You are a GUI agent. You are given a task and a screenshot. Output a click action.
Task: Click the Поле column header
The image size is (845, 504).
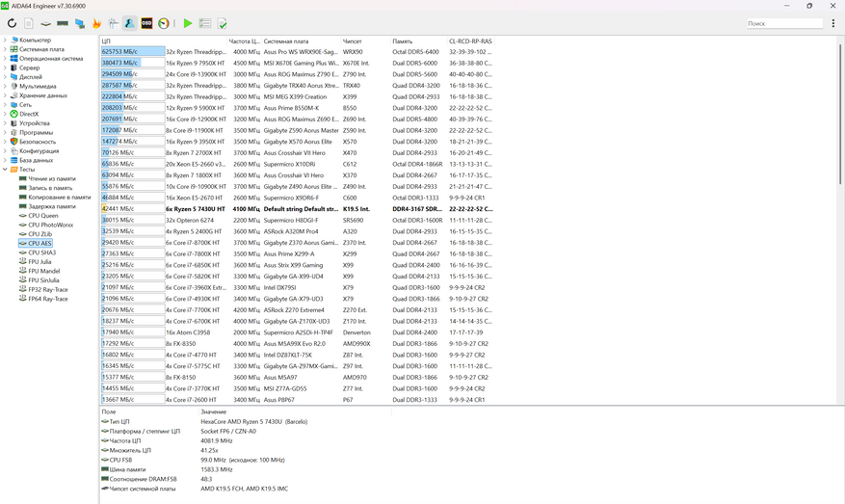[149, 411]
